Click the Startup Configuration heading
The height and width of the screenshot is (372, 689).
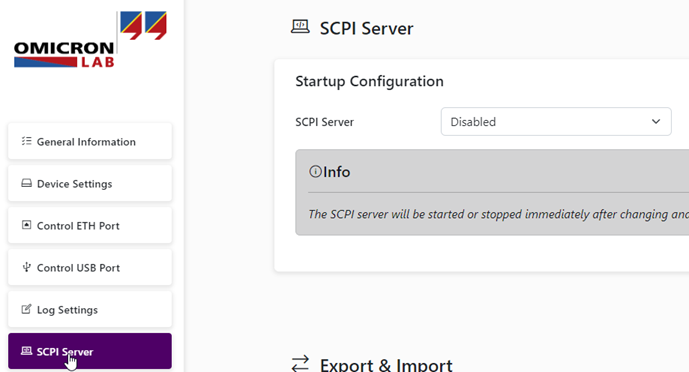[x=369, y=82]
